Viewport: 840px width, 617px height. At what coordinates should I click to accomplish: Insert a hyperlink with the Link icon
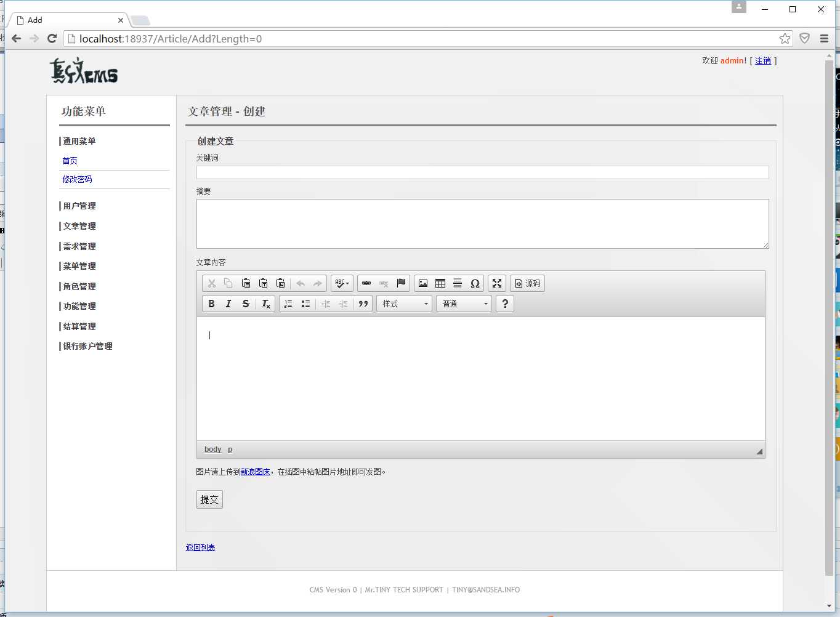(366, 283)
